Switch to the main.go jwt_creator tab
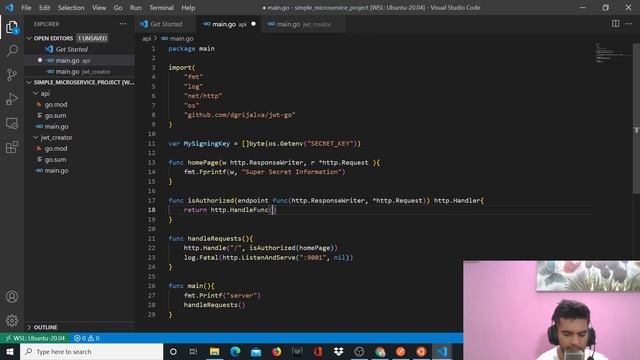This screenshot has height=360, width=640. [303, 24]
